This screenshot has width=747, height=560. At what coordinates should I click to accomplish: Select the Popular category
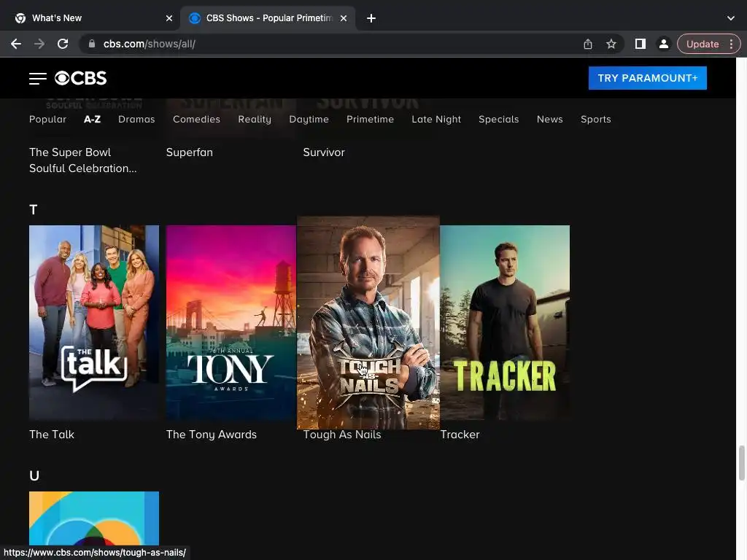click(47, 120)
